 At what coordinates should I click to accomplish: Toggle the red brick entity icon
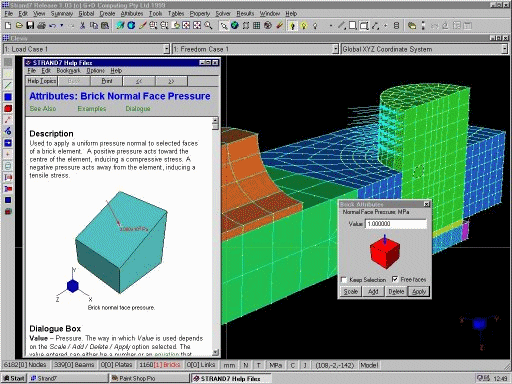(x=8, y=108)
